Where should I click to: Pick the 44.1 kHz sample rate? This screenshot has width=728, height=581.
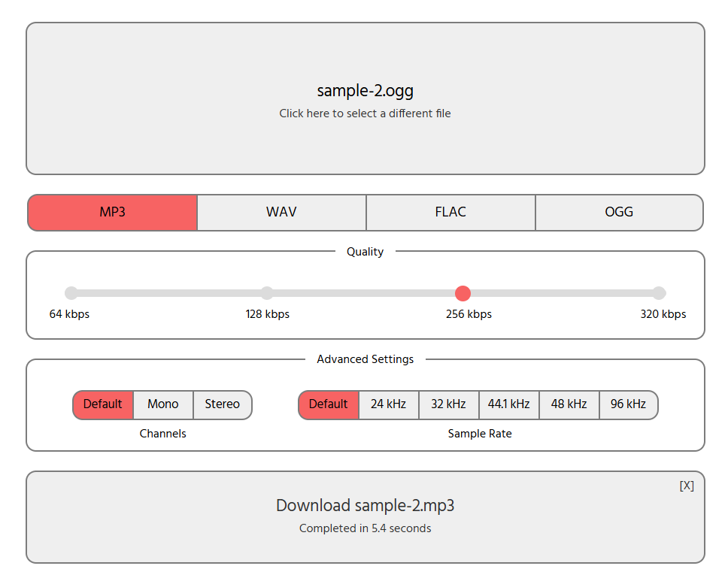(x=508, y=404)
